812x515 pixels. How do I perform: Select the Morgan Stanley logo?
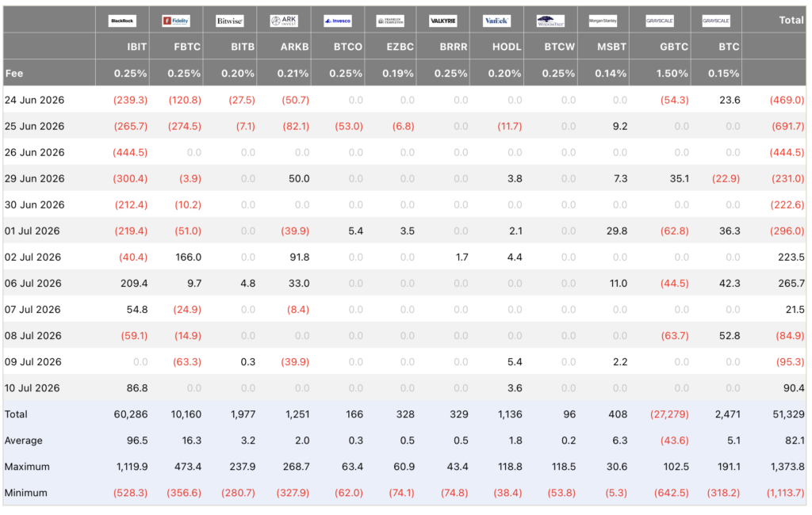click(603, 21)
